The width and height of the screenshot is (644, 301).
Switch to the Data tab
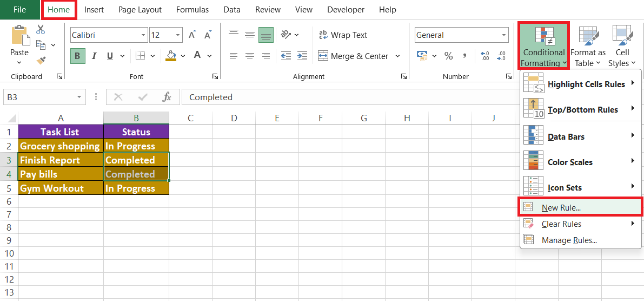click(x=232, y=9)
